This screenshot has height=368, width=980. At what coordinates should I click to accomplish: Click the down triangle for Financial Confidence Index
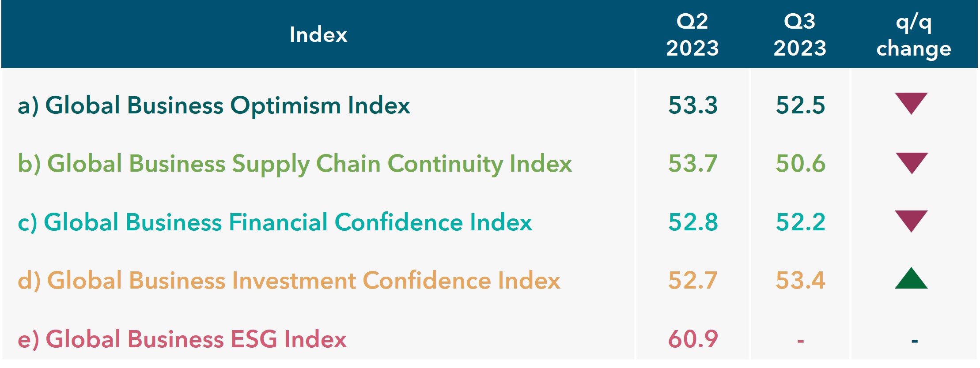pyautogui.click(x=911, y=221)
